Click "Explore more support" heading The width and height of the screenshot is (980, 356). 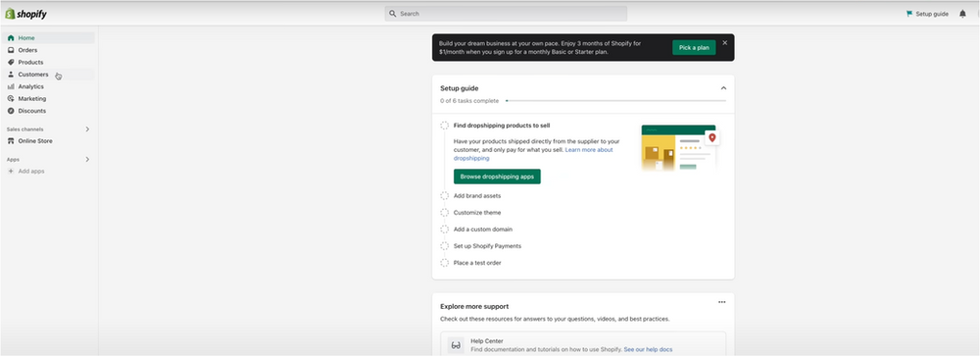474,307
